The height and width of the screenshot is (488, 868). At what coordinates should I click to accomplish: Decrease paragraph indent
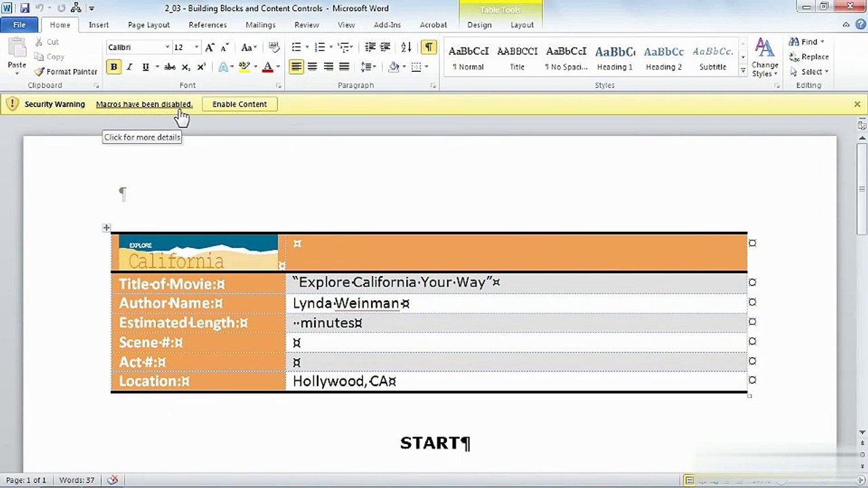coord(370,47)
